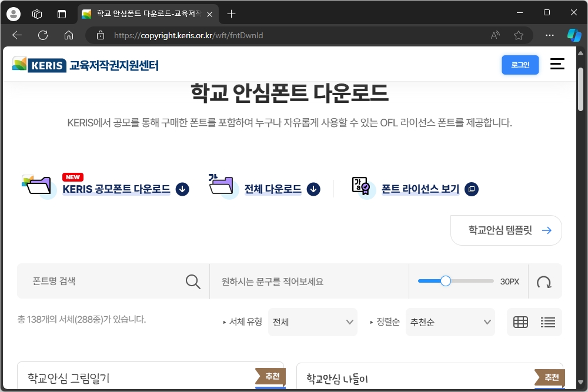This screenshot has height=392, width=588.
Task: Click the 전체 다운로드 link
Action: pos(273,189)
